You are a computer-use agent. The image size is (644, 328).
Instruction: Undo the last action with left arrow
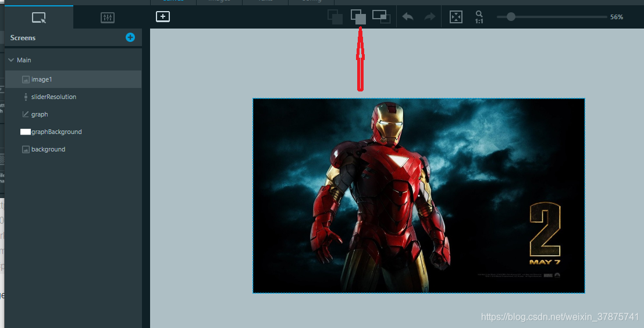coord(407,17)
